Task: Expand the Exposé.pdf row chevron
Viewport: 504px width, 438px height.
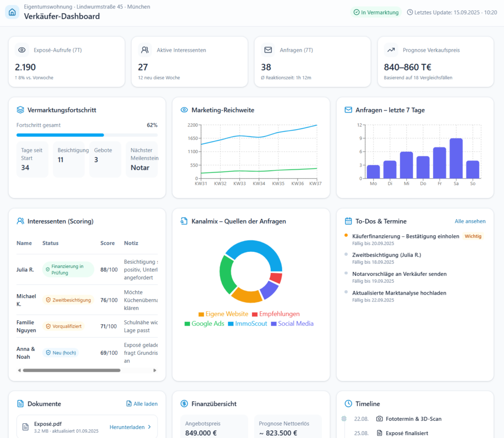Action: click(x=150, y=427)
